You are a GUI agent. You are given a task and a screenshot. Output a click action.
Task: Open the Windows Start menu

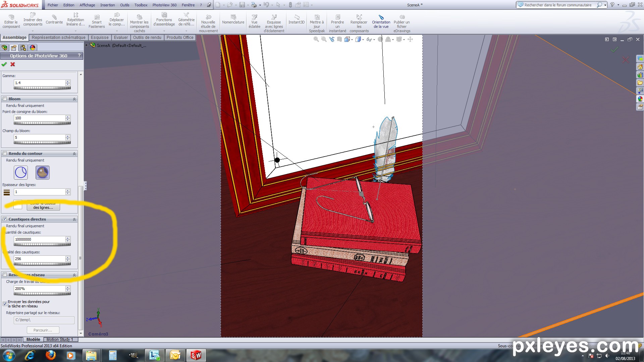click(x=9, y=355)
